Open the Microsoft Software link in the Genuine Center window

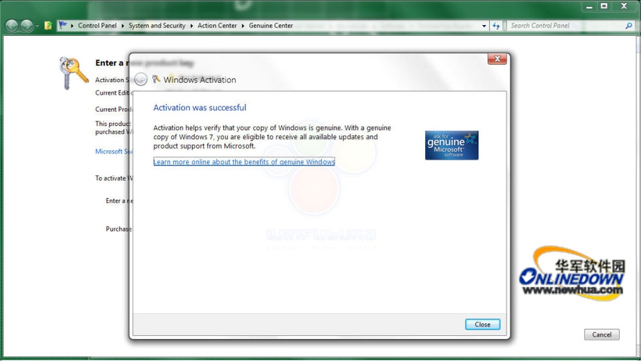[114, 152]
